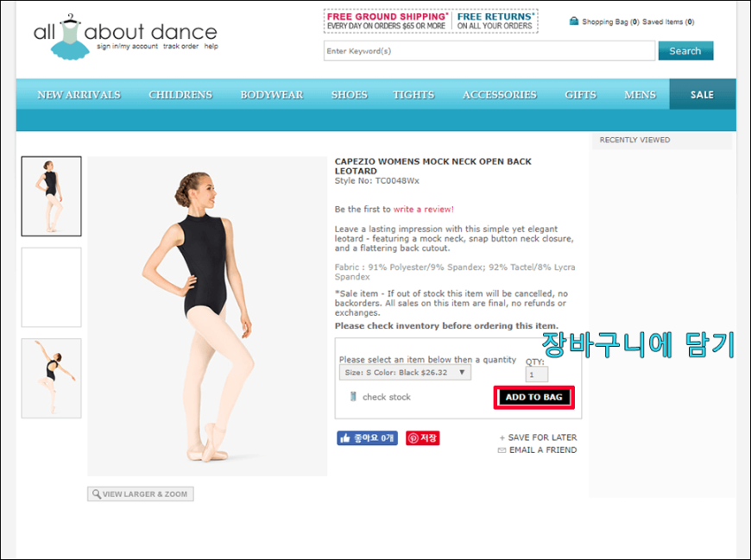751x560 pixels.
Task: Click the Search button
Action: point(685,51)
